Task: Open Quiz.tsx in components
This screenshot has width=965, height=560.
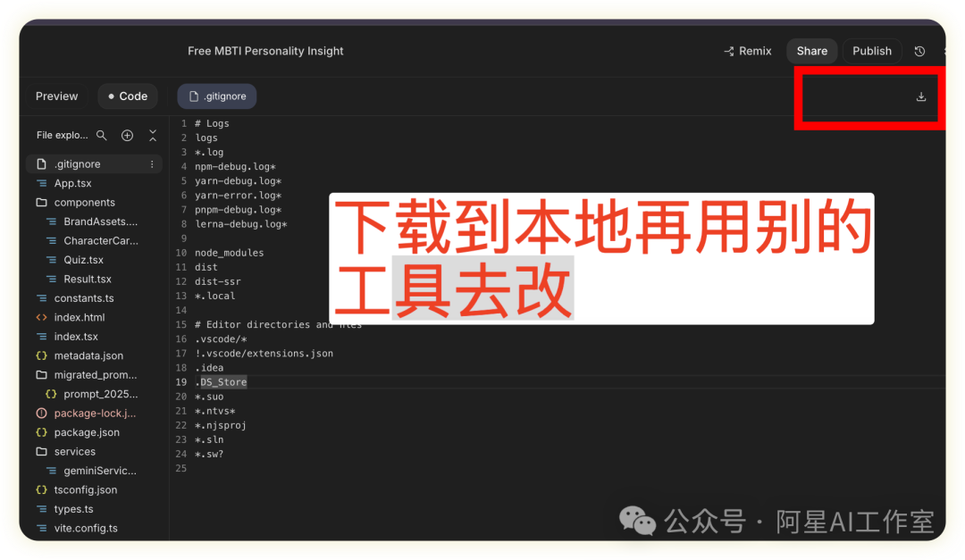Action: [x=83, y=260]
